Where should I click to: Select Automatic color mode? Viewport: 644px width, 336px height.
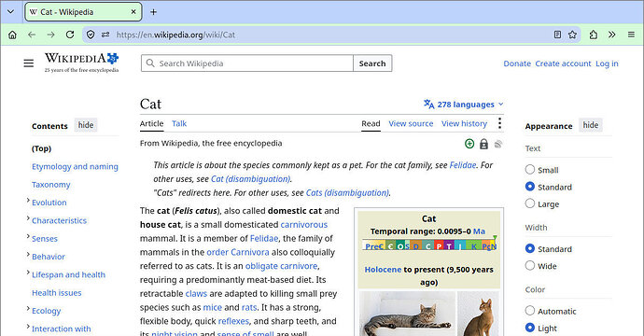point(530,311)
